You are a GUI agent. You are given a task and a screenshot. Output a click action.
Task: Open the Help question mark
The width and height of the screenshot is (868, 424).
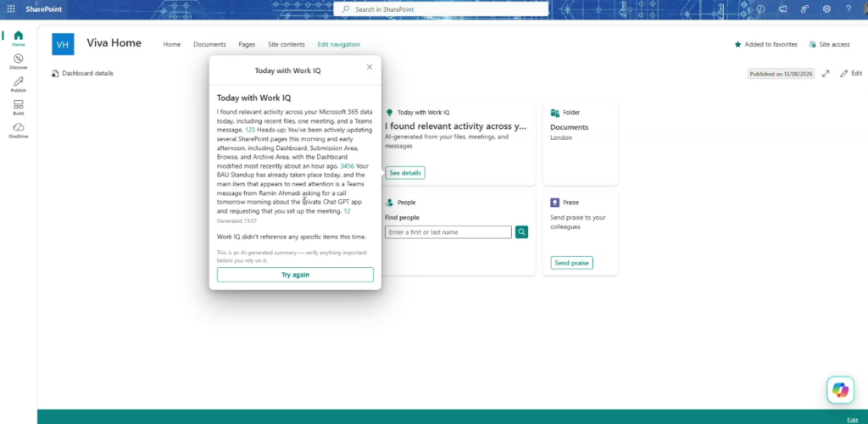[849, 8]
